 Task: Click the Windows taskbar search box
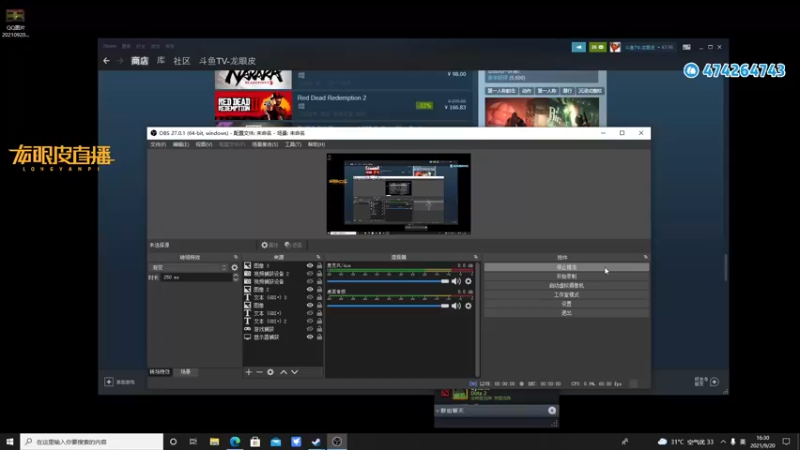tap(92, 442)
